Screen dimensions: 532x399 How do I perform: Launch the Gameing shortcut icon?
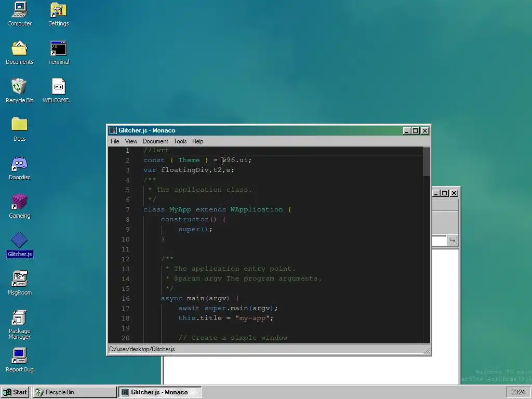click(x=19, y=206)
